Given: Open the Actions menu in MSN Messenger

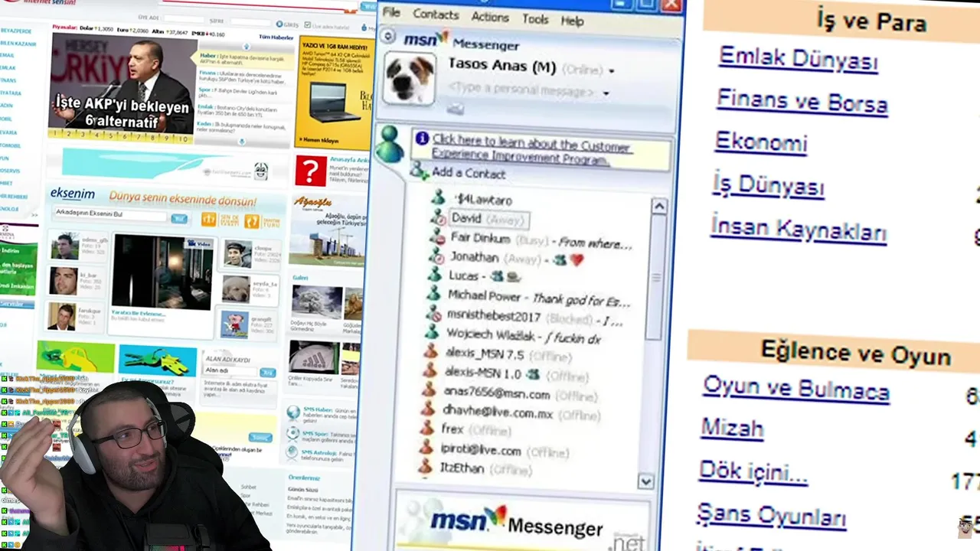Looking at the screenshot, I should (x=490, y=17).
